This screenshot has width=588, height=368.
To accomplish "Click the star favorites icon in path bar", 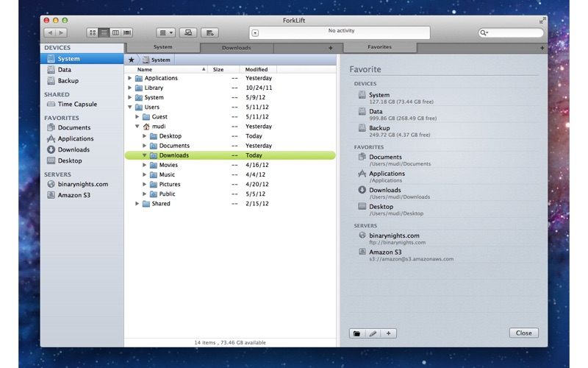I will (132, 60).
